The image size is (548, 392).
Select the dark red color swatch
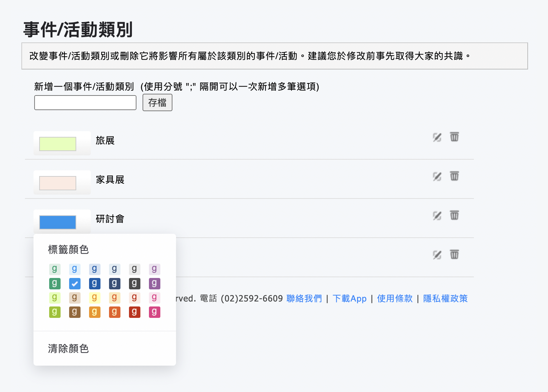(134, 312)
